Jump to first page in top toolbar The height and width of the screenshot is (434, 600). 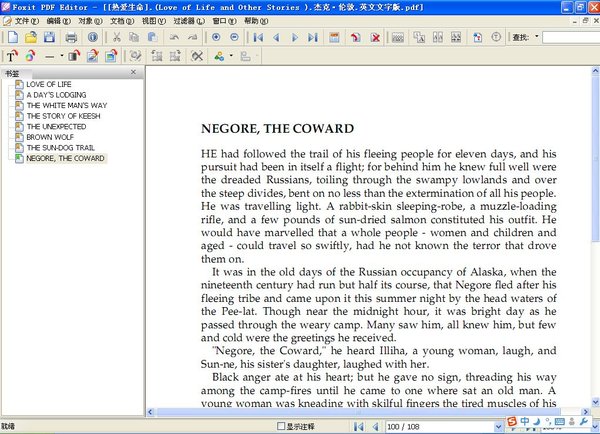tap(258, 37)
